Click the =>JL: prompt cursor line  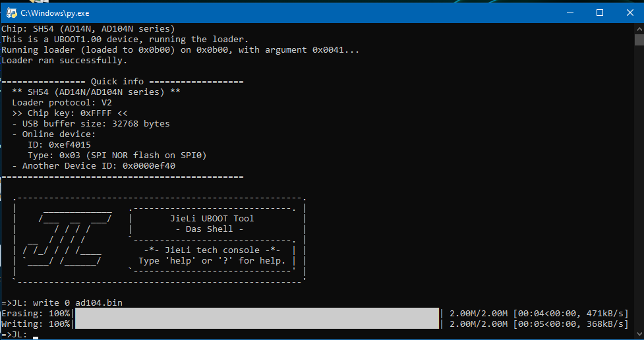click(20, 335)
